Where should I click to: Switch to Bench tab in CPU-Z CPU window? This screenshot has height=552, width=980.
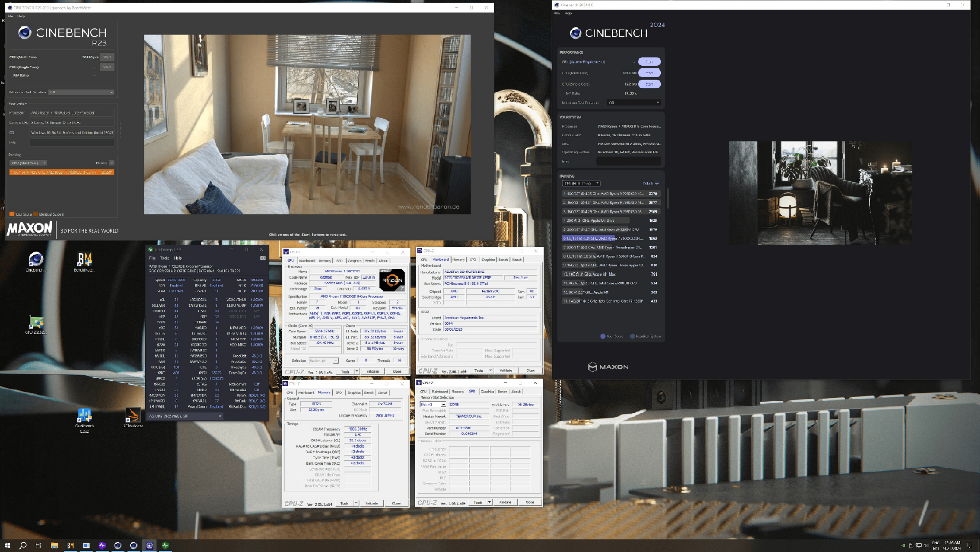369,261
